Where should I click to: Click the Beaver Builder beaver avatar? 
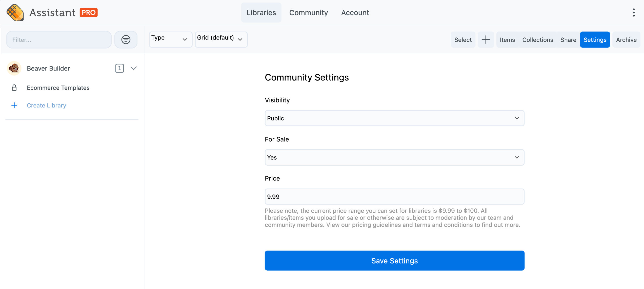[14, 68]
